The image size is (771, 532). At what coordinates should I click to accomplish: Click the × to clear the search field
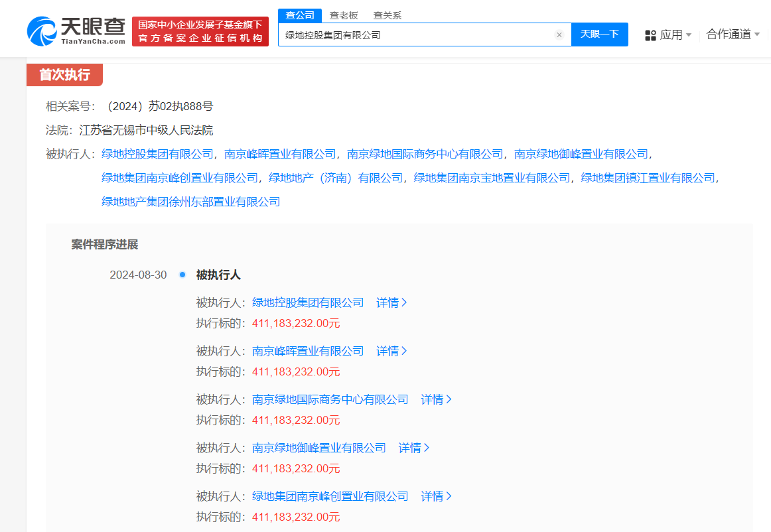559,34
